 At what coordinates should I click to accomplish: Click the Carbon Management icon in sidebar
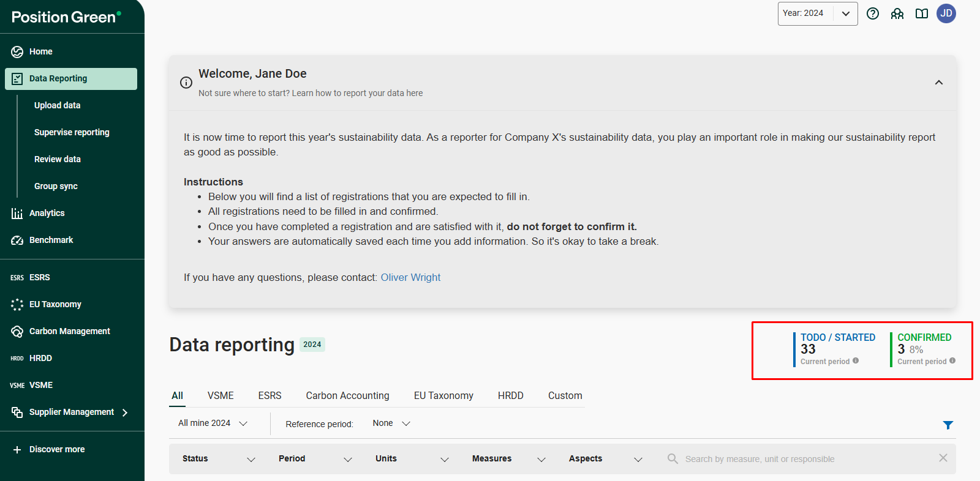pos(17,331)
